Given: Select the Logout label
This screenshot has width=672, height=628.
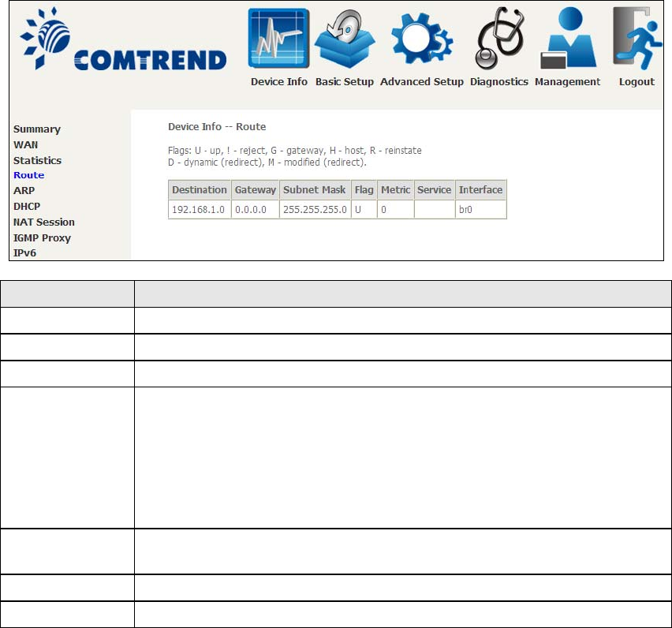Looking at the screenshot, I should 637,82.
